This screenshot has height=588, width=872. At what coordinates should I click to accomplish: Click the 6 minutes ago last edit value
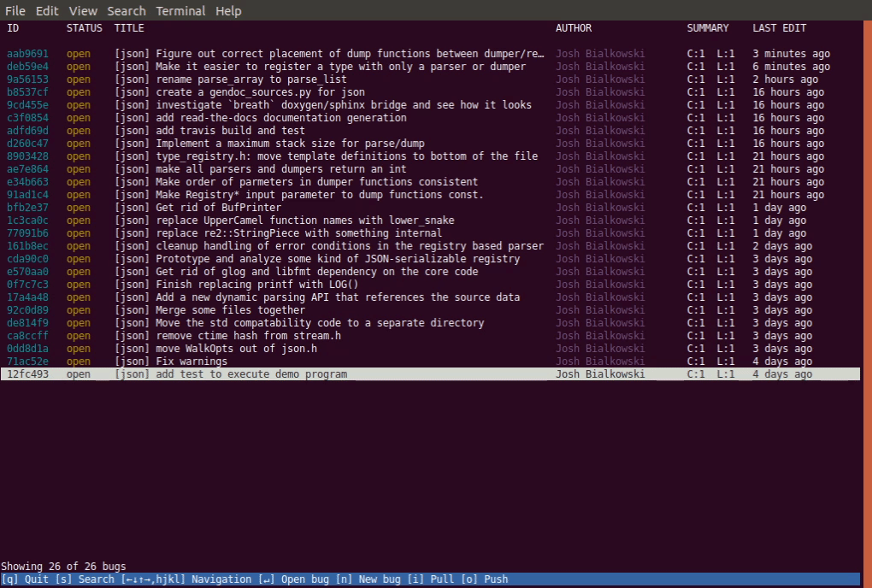(x=791, y=67)
